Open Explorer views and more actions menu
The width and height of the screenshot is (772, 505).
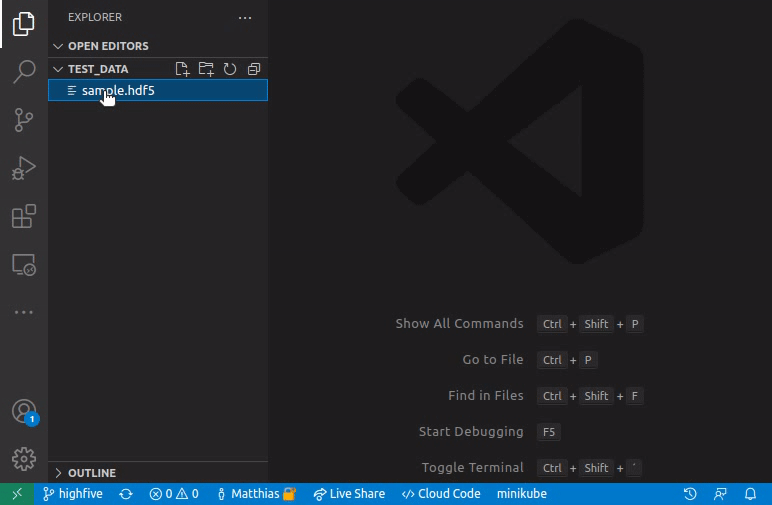[x=245, y=18]
